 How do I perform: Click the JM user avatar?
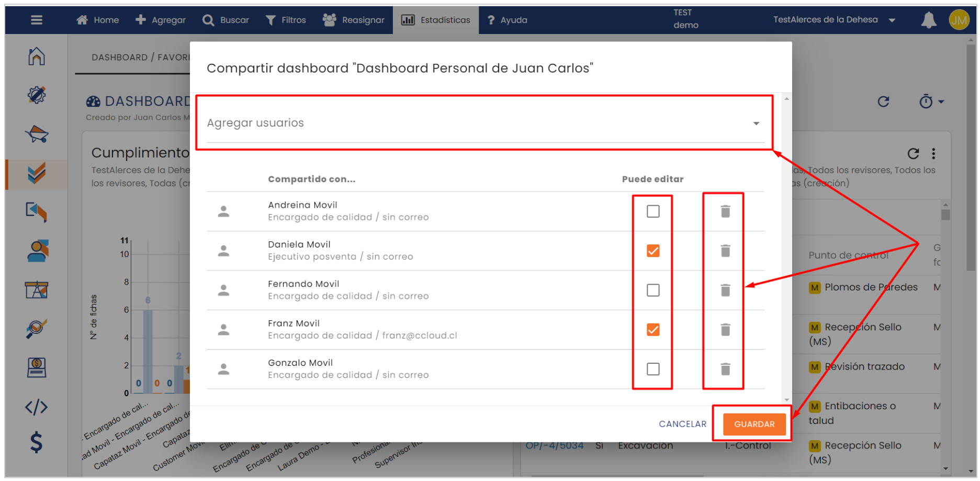tap(959, 20)
